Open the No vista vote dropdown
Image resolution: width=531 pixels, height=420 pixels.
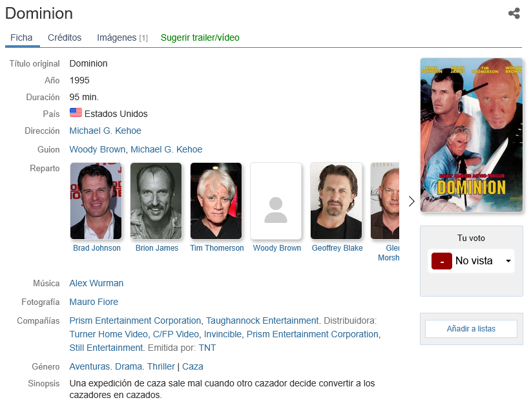point(471,261)
